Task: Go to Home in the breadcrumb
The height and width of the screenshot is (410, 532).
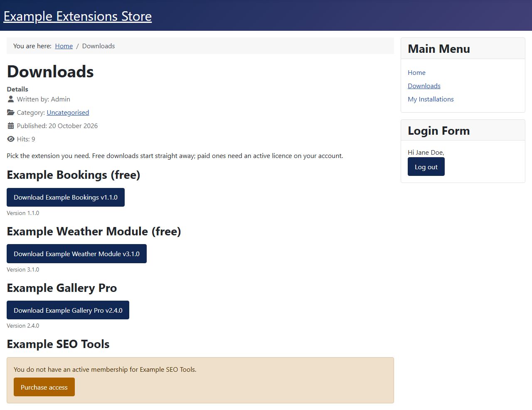Action: click(x=64, y=46)
